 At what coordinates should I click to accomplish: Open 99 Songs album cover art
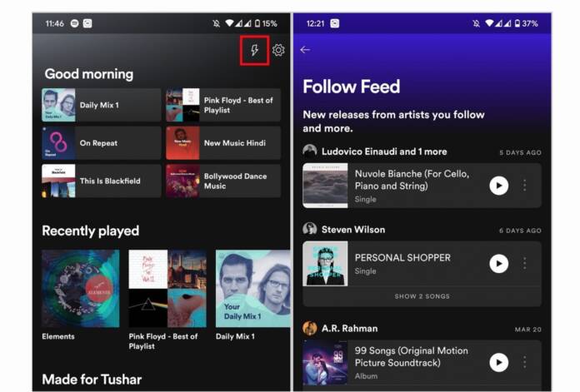(x=325, y=362)
